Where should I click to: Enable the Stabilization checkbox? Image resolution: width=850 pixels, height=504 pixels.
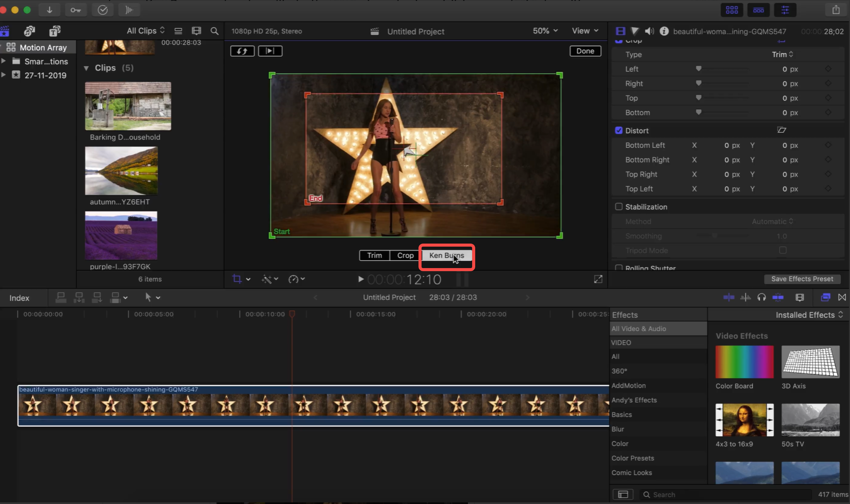[x=619, y=206]
